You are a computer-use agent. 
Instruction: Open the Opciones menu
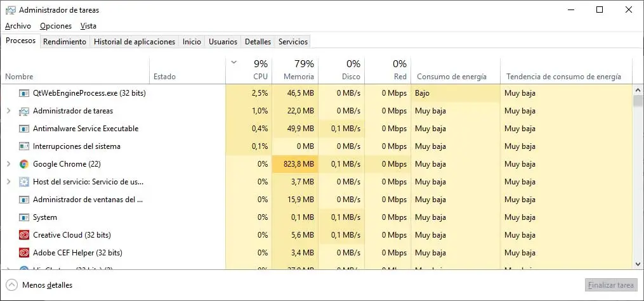(x=55, y=26)
